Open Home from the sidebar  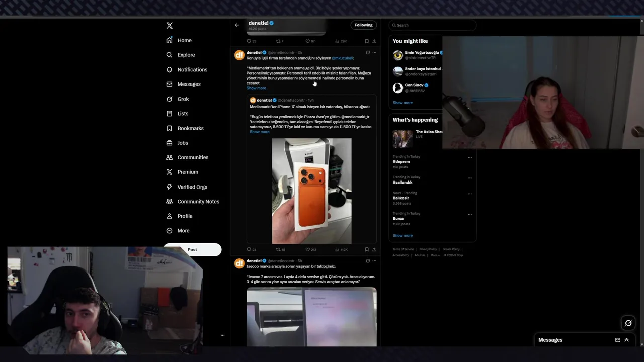179,40
